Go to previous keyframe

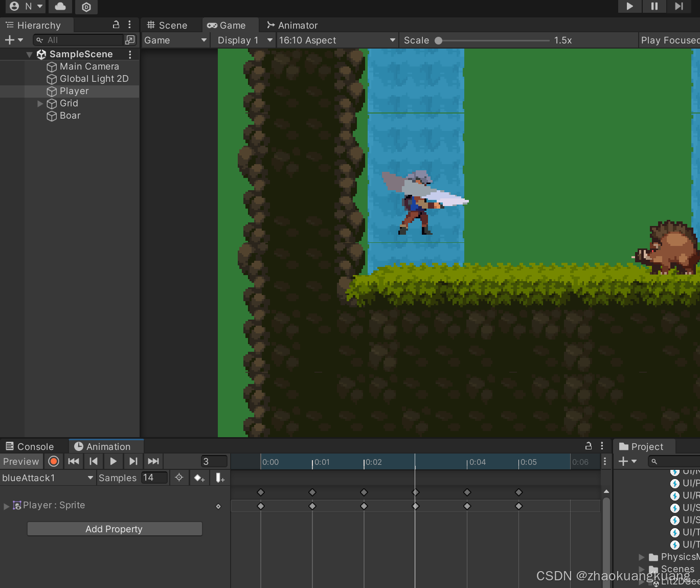[93, 461]
